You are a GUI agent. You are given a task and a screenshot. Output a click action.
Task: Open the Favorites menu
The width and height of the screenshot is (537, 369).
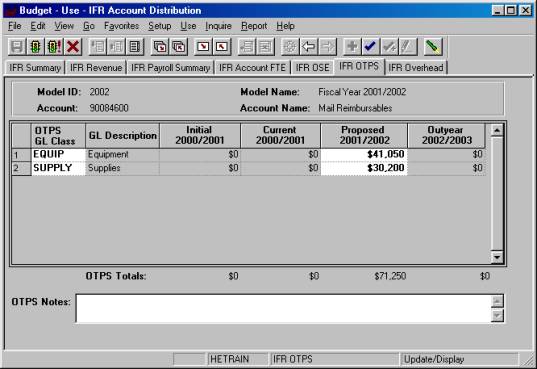coord(121,26)
